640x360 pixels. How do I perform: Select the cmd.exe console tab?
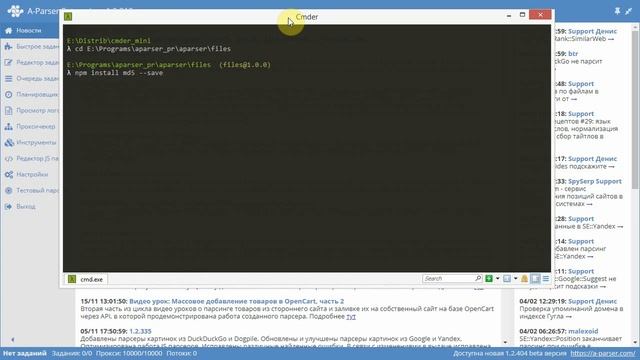coord(86,279)
